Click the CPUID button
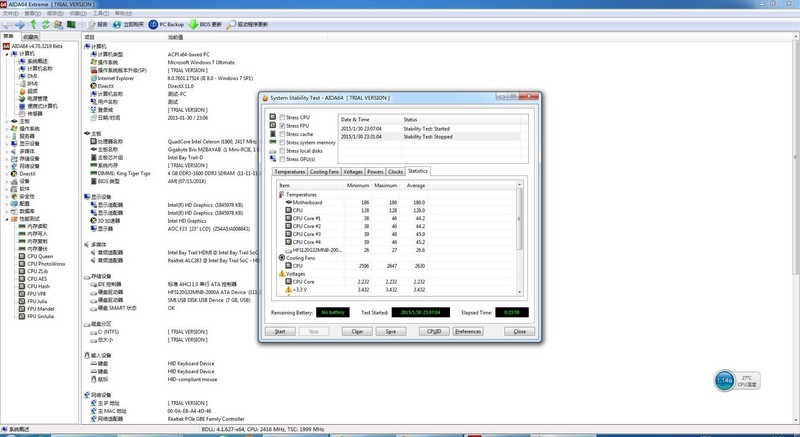The height and width of the screenshot is (437, 800). click(434, 331)
